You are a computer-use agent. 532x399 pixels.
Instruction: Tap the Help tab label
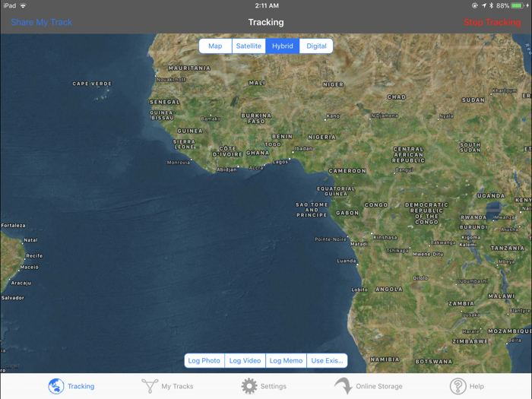point(477,386)
